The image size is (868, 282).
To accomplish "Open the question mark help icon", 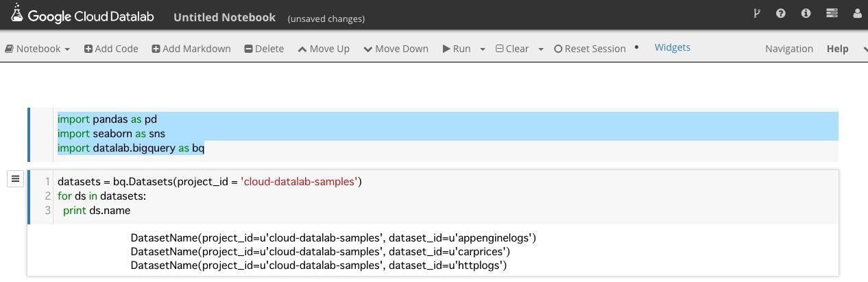I will pos(780,13).
